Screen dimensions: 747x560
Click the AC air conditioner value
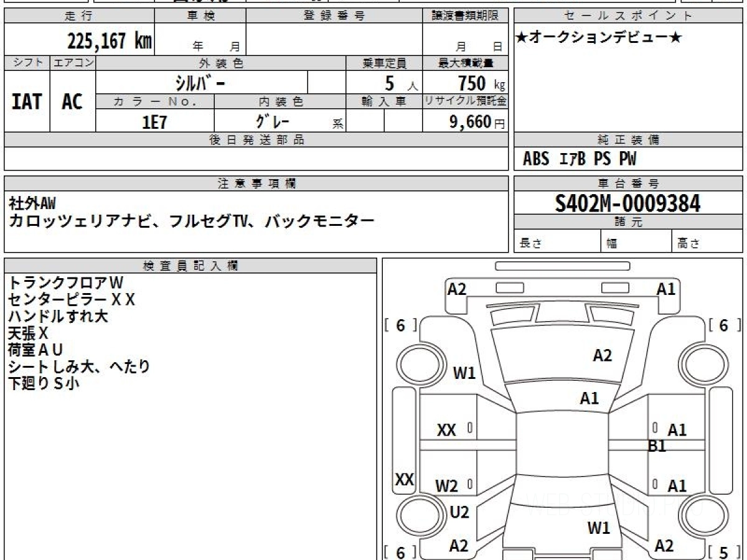72,101
